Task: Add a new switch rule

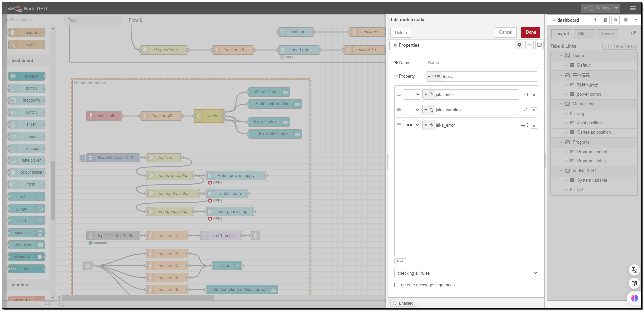Action: [400, 261]
